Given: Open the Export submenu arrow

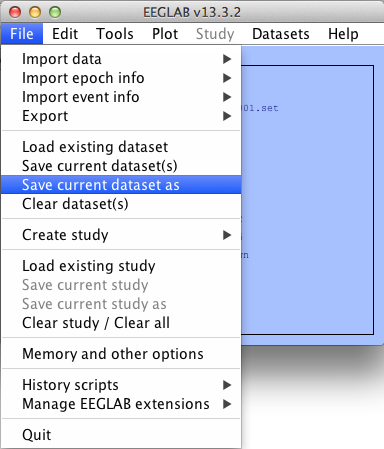Looking at the screenshot, I should (227, 116).
